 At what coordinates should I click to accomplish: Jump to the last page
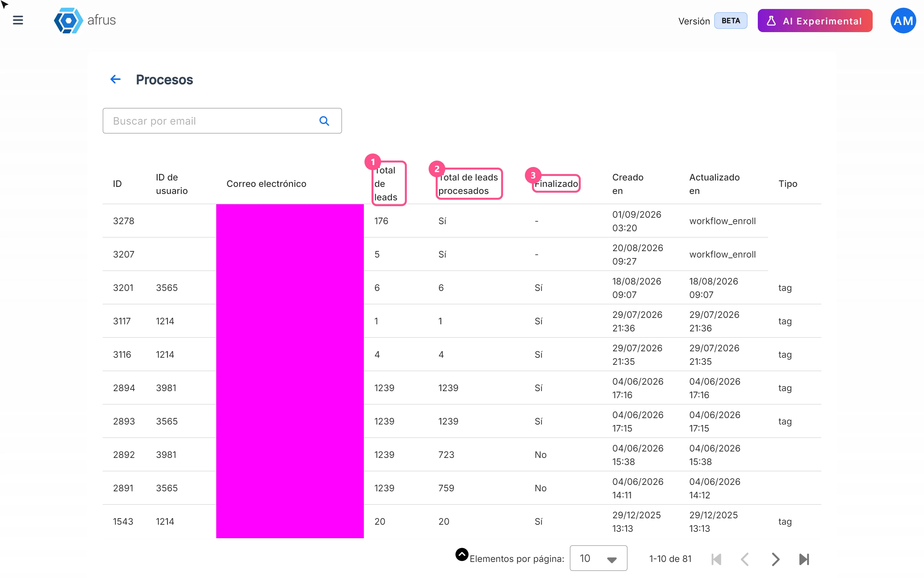[x=804, y=559]
